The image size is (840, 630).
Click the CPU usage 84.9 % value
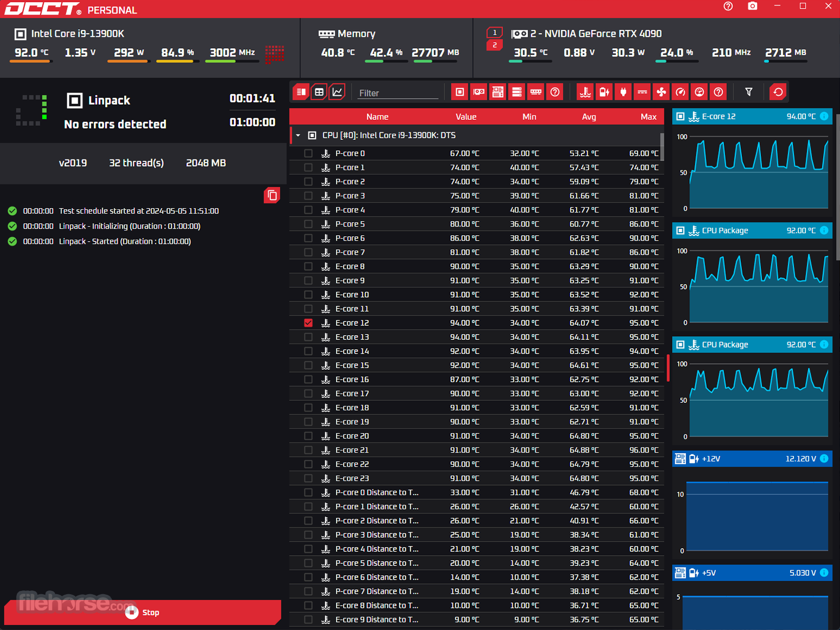point(178,53)
